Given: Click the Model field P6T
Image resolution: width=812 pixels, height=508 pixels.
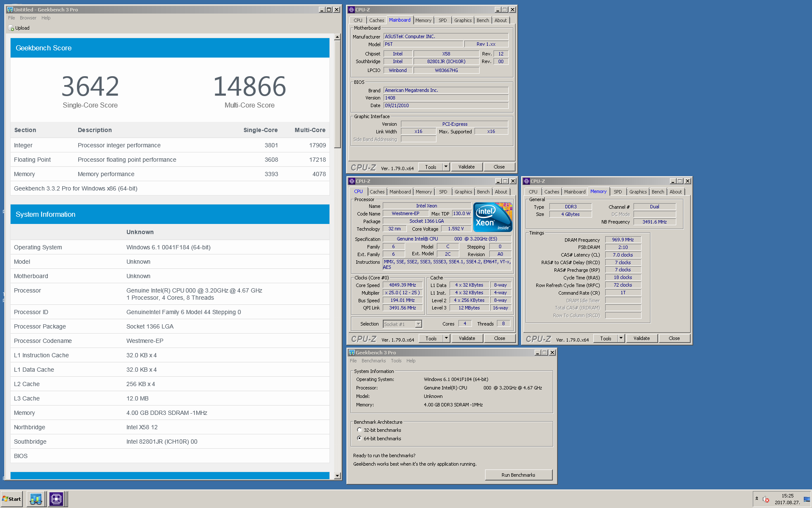Looking at the screenshot, I should click(x=423, y=44).
